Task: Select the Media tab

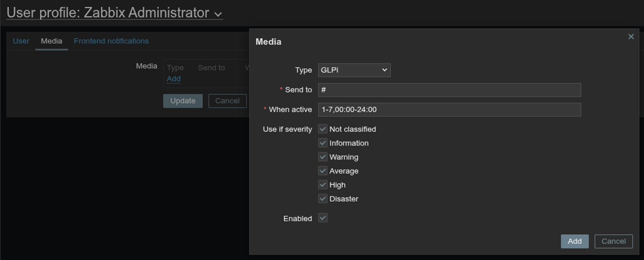Action: click(52, 41)
